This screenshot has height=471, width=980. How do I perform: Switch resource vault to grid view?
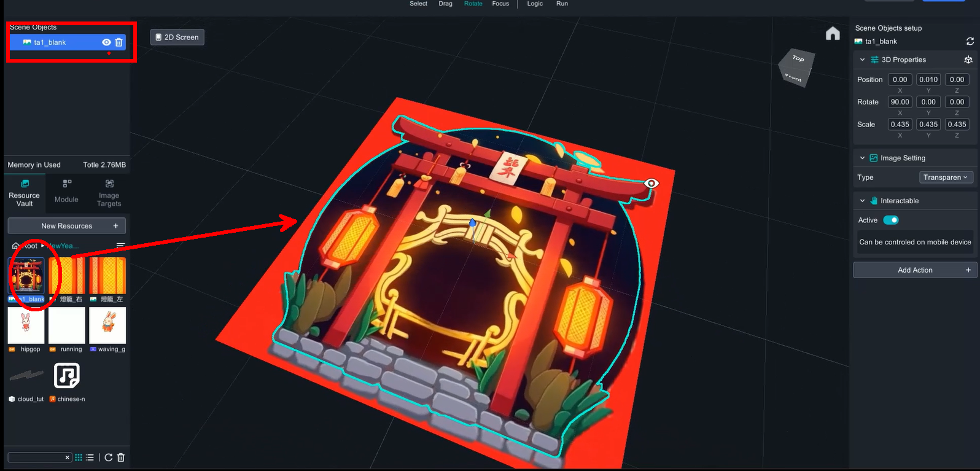point(79,457)
